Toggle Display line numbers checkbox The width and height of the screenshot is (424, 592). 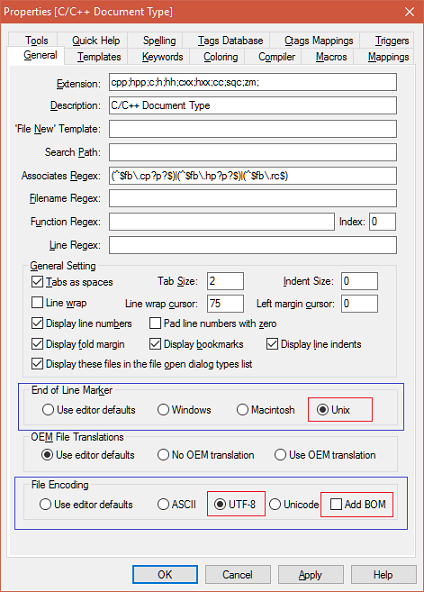(x=37, y=323)
